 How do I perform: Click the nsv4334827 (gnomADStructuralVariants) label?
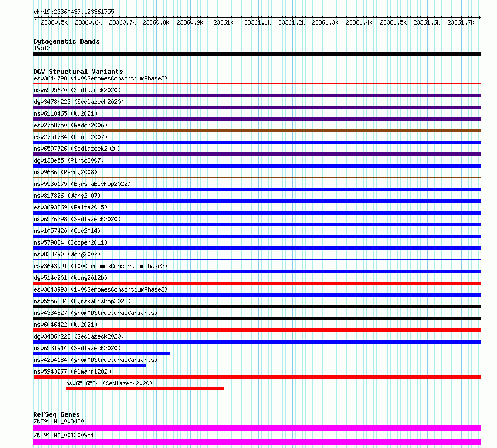[x=95, y=313]
